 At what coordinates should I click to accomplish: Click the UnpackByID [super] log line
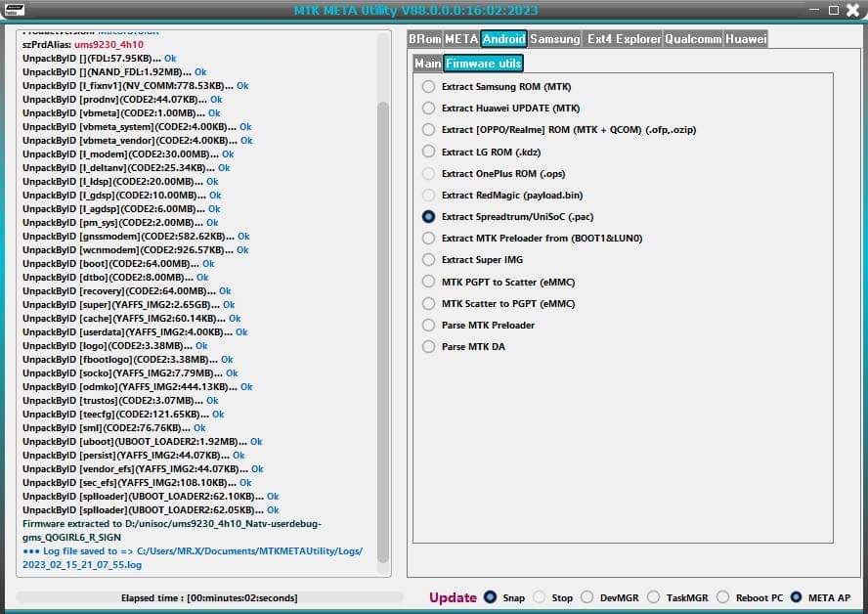coord(128,304)
